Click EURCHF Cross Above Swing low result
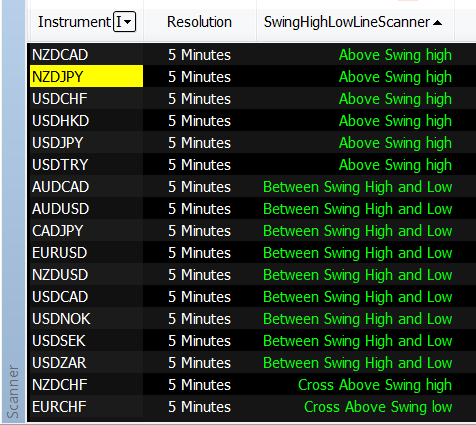Screen dimensions: 476x425 point(378,407)
